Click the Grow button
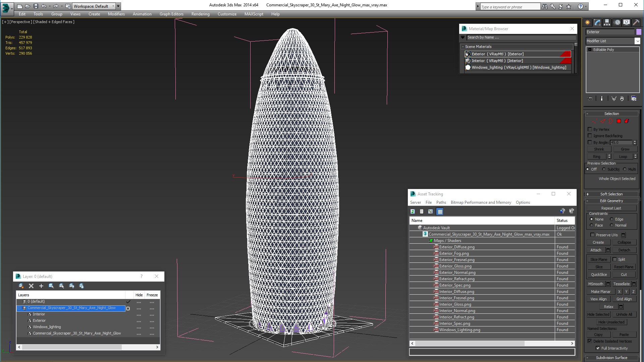The image size is (644, 362). 625,149
